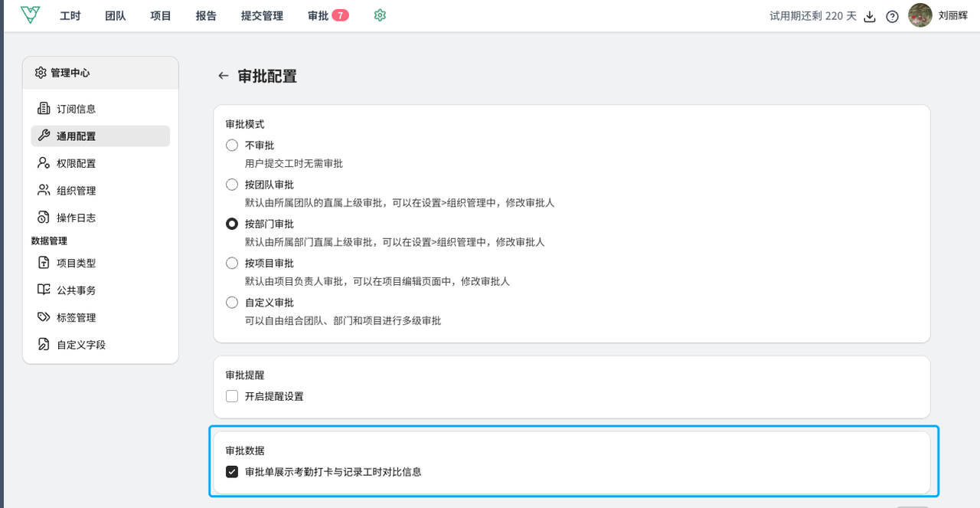Image resolution: width=980 pixels, height=508 pixels.
Task: Choose the 自定义审批 radio option
Action: pos(232,303)
